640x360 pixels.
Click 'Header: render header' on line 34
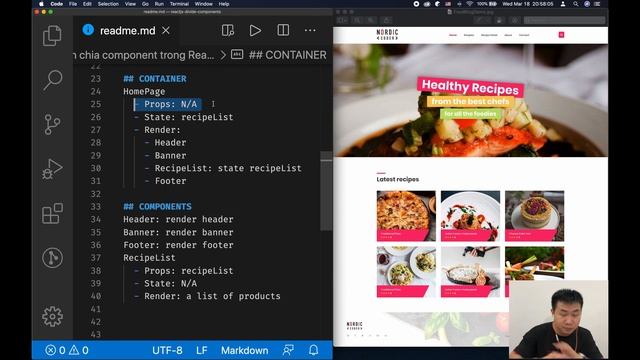pos(178,219)
